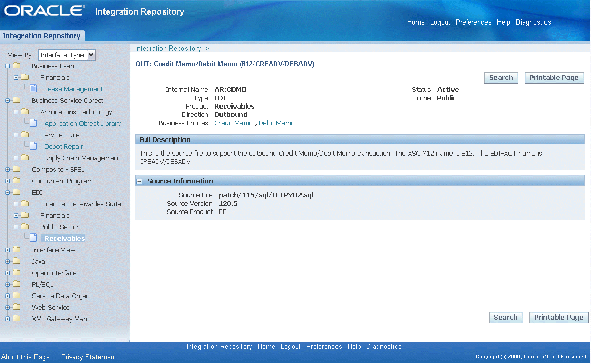Screen dimensions: 591x364
Task: Click the Business Service Object folder icon
Action: (x=17, y=100)
